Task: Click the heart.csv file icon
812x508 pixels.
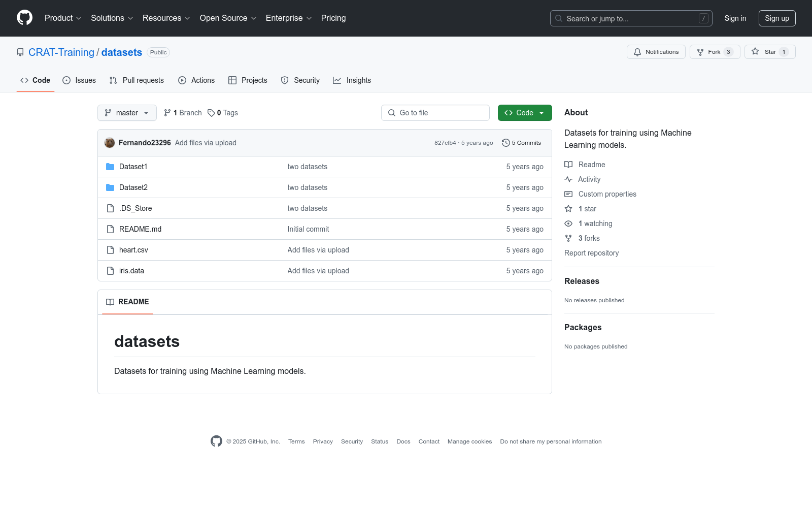Action: tap(110, 250)
